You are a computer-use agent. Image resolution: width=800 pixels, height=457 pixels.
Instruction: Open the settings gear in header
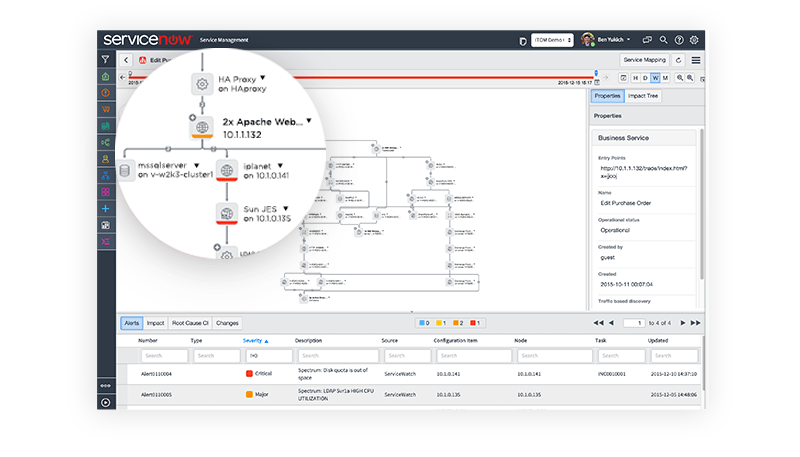(x=694, y=40)
